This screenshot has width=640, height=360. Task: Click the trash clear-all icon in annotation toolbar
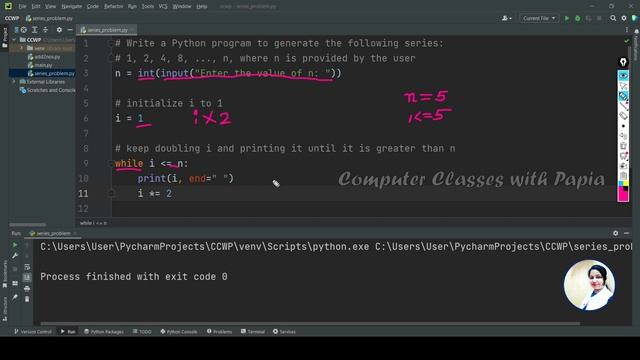(623, 146)
